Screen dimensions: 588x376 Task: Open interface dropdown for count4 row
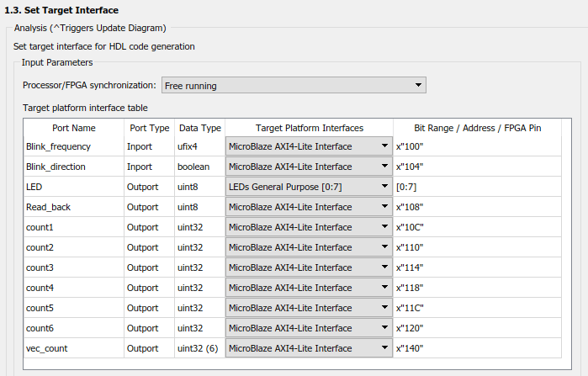pyautogui.click(x=308, y=288)
